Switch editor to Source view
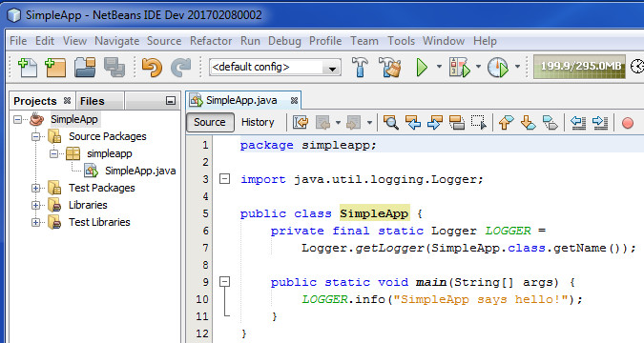 [x=210, y=122]
